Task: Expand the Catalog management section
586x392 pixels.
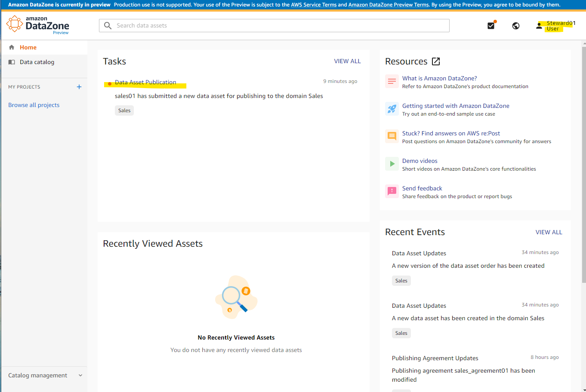Action: click(44, 375)
